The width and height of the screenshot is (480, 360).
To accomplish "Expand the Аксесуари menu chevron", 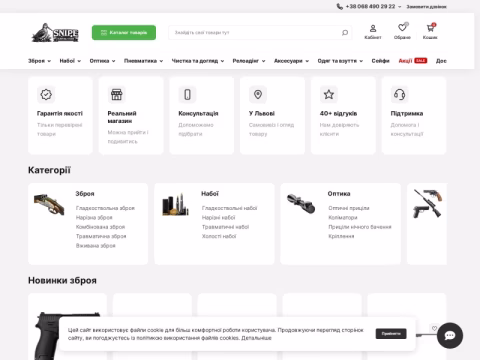I will [x=307, y=61].
